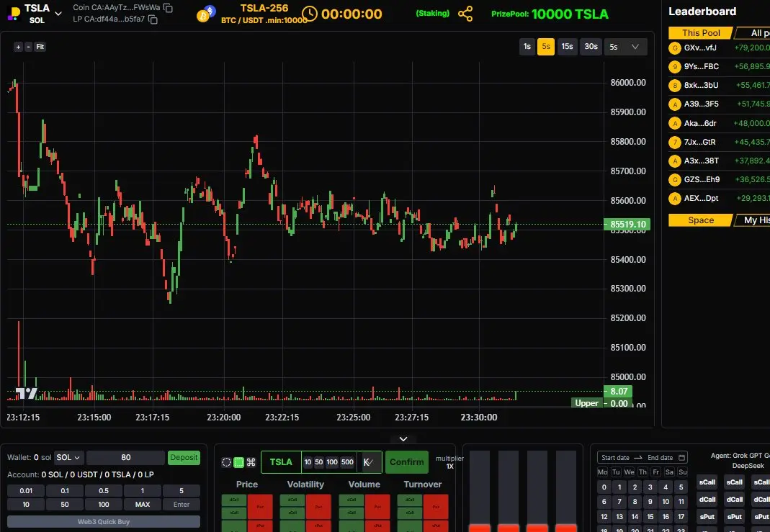Select the green dashed square icon
The image size is (770, 532).
(238, 462)
